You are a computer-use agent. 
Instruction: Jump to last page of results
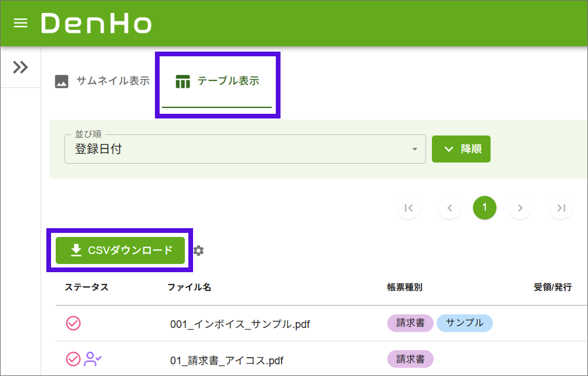tap(561, 208)
